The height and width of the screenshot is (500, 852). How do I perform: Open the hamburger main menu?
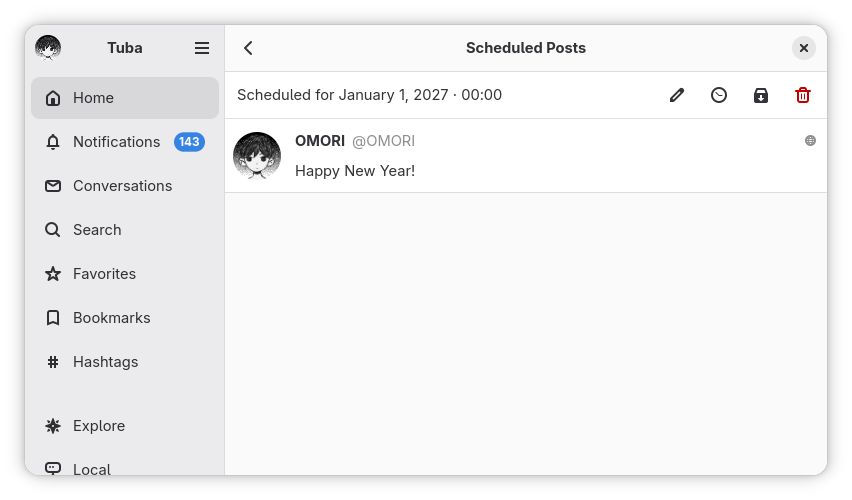coord(202,48)
